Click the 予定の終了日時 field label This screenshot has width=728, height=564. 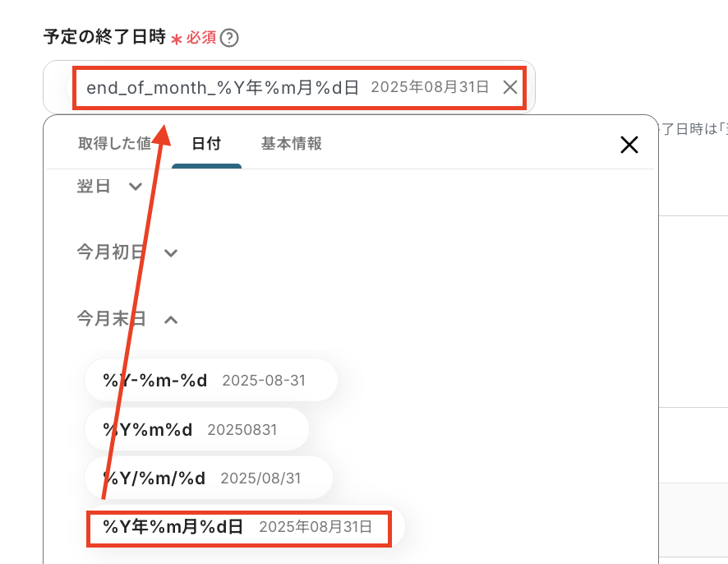104,37
